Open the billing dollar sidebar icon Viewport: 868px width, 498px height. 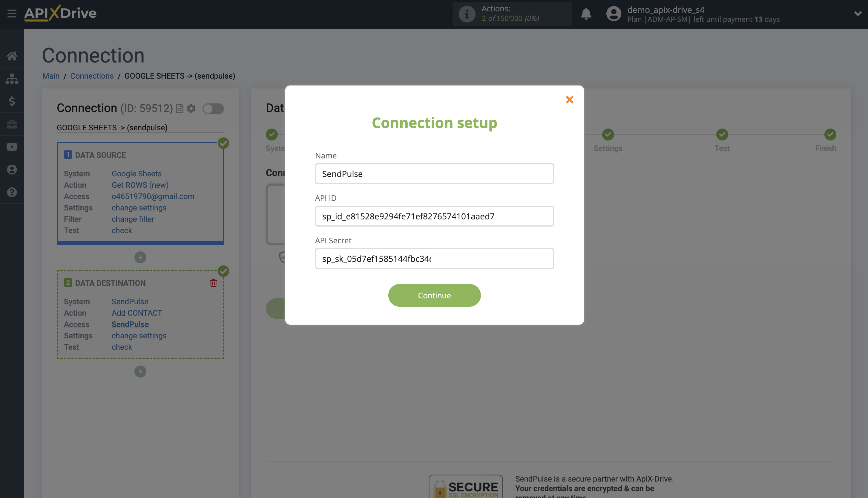click(x=12, y=101)
